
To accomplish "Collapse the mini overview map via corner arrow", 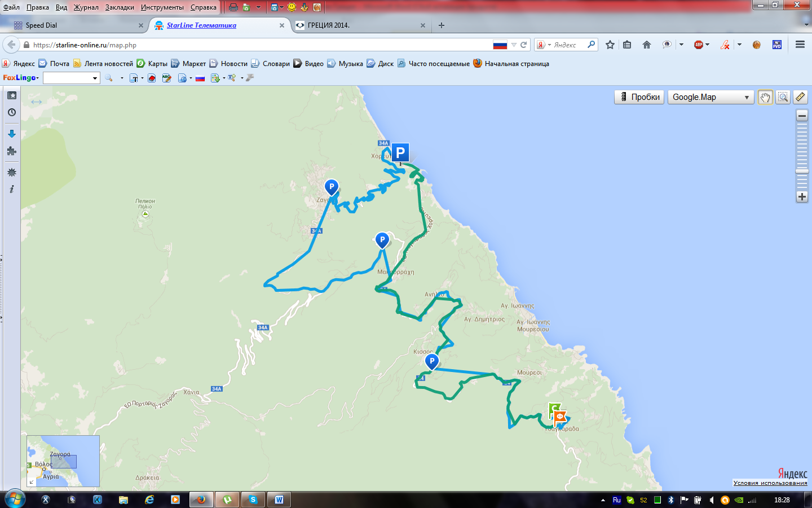I will click(x=32, y=482).
